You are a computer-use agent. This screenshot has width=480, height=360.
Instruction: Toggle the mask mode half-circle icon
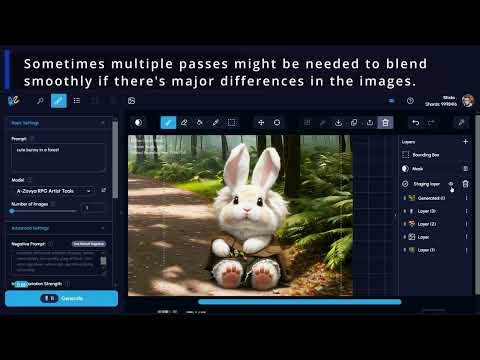tap(138, 123)
